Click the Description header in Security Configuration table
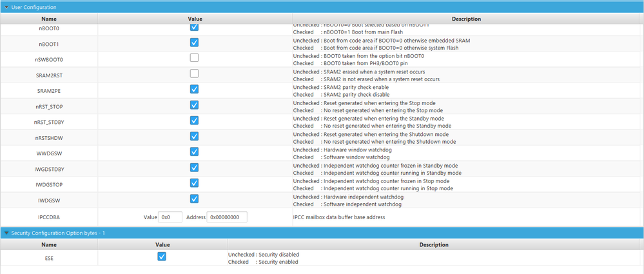Screen dimensions: 644x274 pos(434,244)
